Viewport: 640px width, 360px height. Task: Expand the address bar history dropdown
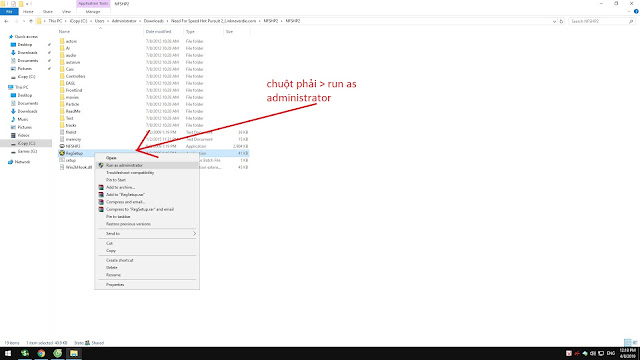coord(554,21)
